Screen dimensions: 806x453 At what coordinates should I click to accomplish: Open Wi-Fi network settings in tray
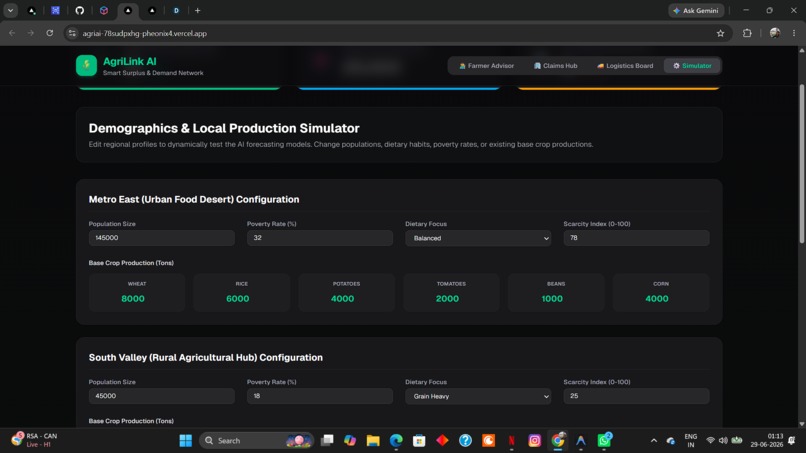pos(710,441)
